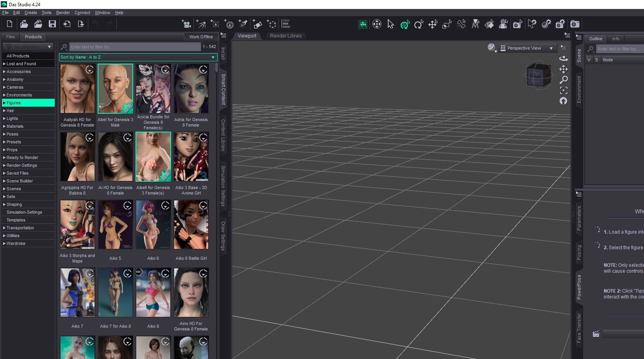This screenshot has width=644, height=359.
Task: Select the Aaliyah HD for Genesis 8 Female thumbnail
Action: pyautogui.click(x=77, y=89)
